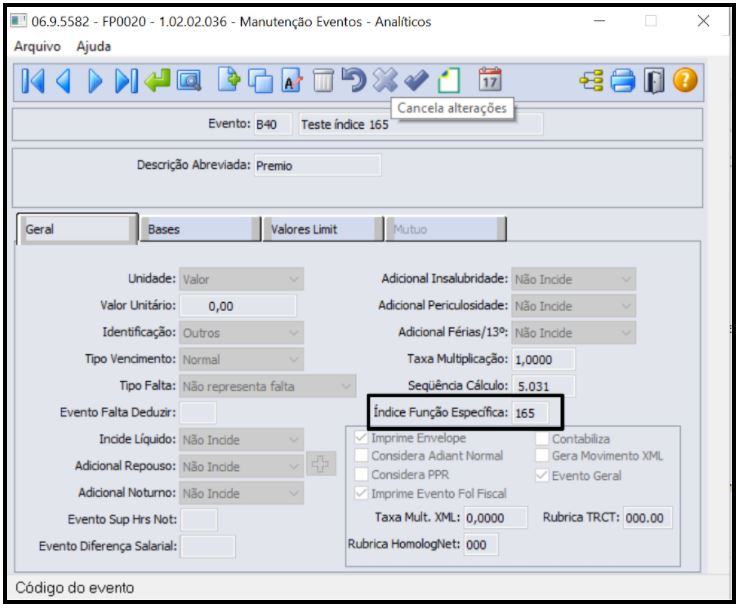Screen dimensions: 741x611
Task: Go to next record arrow
Action: [x=95, y=81]
